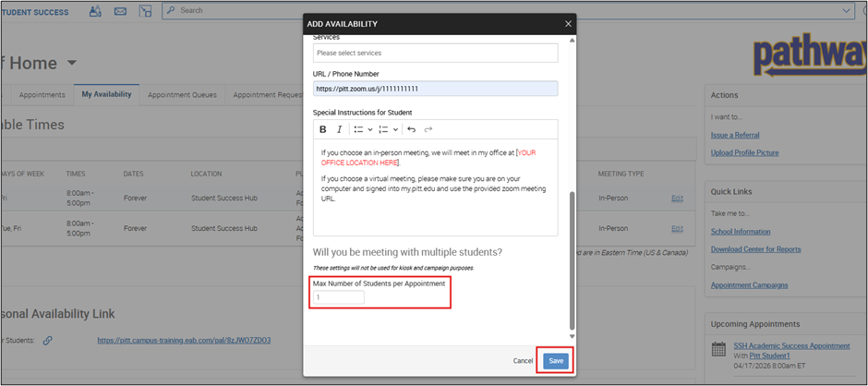Click the chain-link icon beside personal link
The width and height of the screenshot is (868, 386).
point(48,341)
